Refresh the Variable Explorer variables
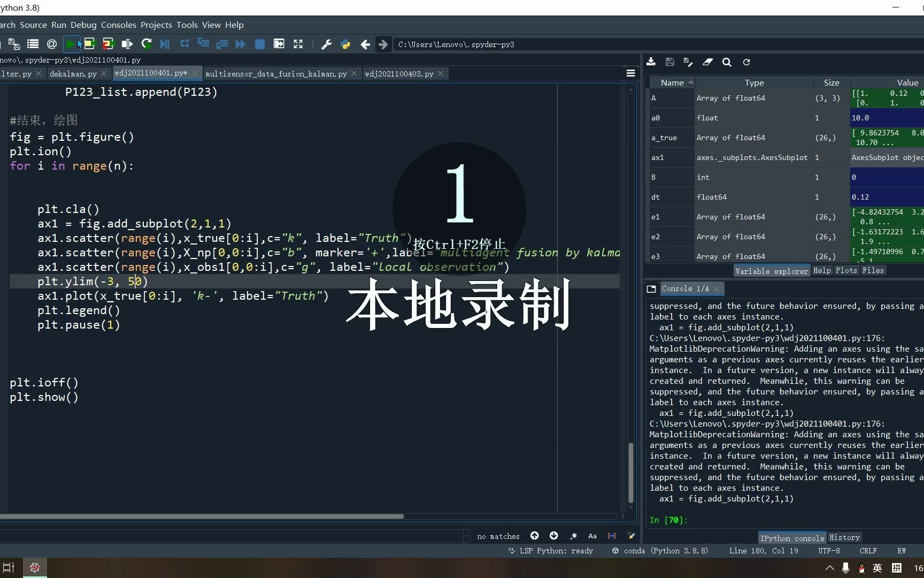924x578 pixels. [746, 62]
